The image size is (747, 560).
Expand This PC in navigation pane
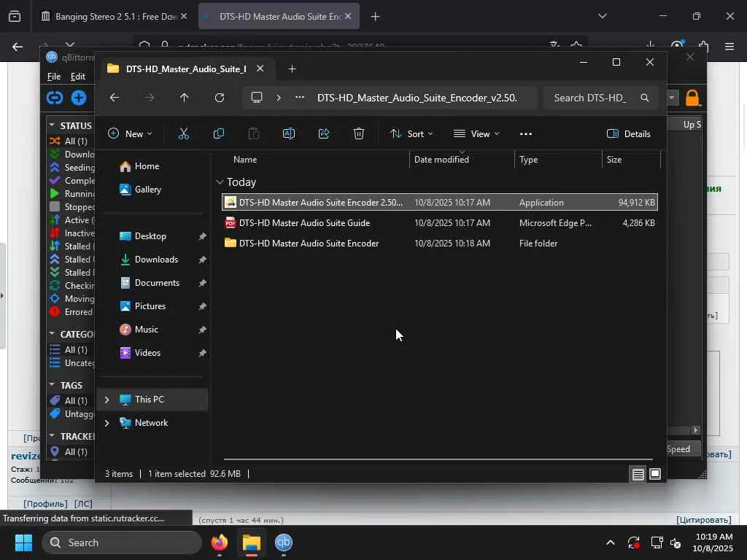[107, 400]
